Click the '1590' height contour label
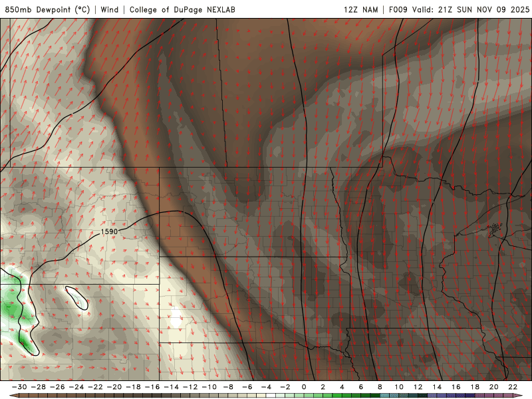532x399 pixels. (x=109, y=231)
